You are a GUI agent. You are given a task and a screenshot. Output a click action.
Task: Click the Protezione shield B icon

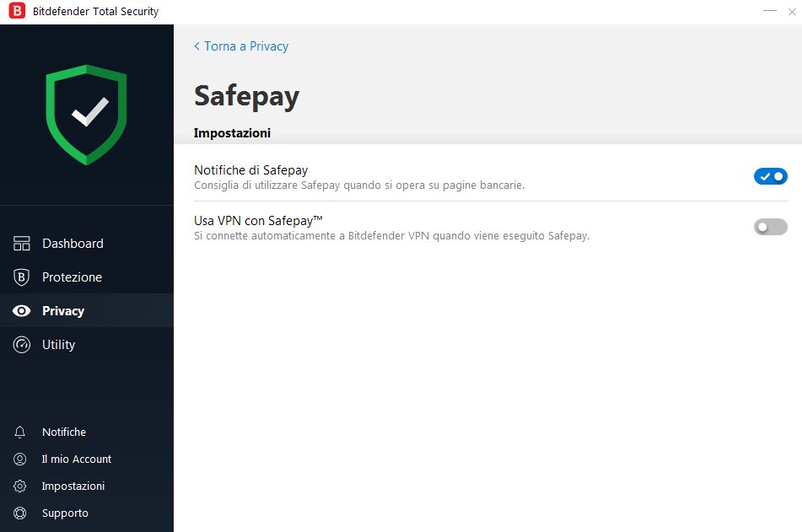click(x=21, y=277)
